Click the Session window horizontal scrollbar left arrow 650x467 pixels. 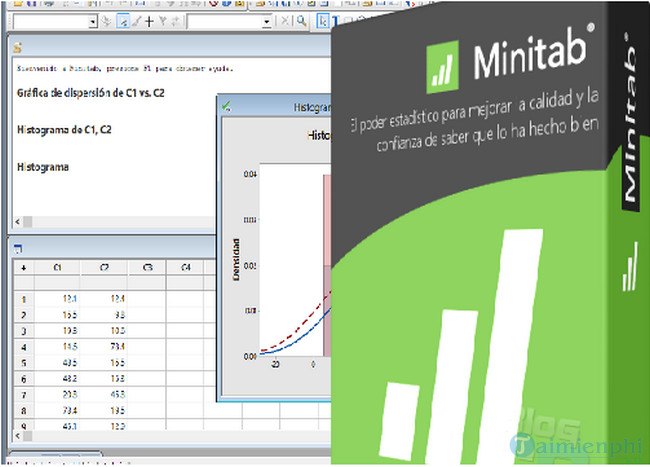coord(17,222)
